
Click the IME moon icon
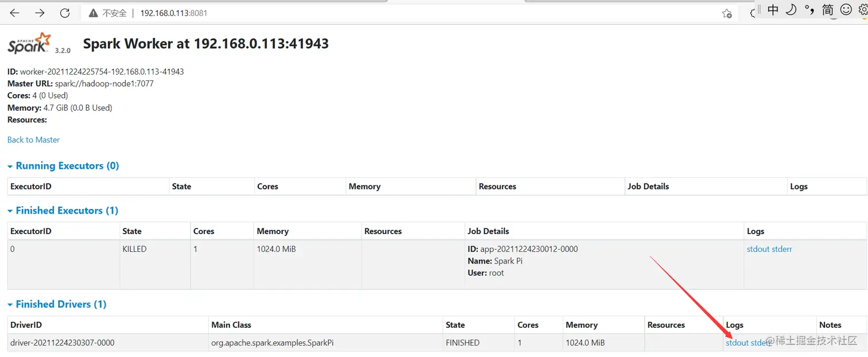[791, 9]
